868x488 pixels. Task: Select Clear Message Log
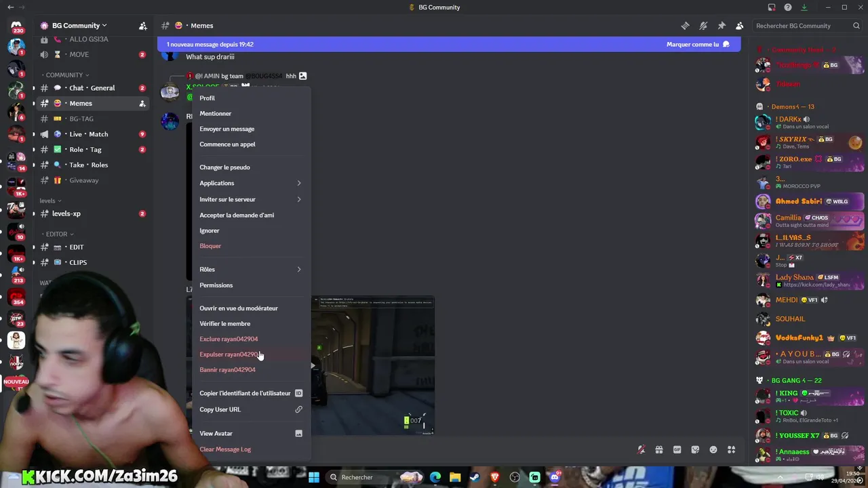pyautogui.click(x=250, y=449)
